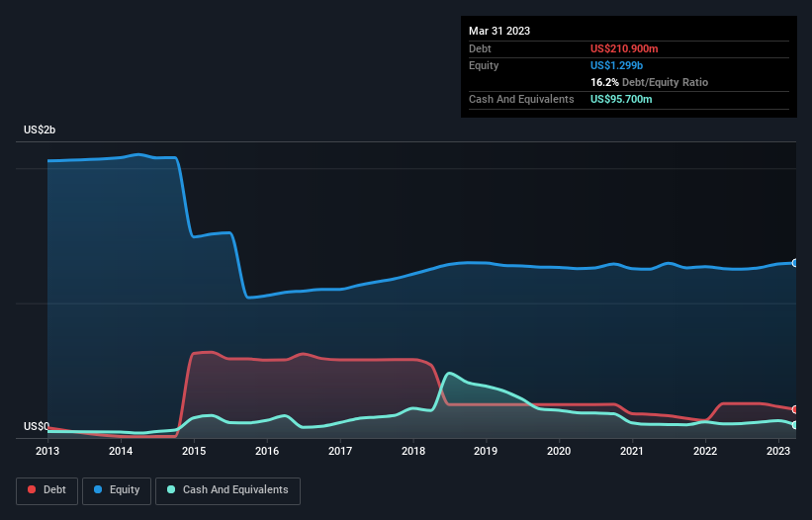Toggle the Equity legend button
The image size is (812, 520).
(117, 490)
